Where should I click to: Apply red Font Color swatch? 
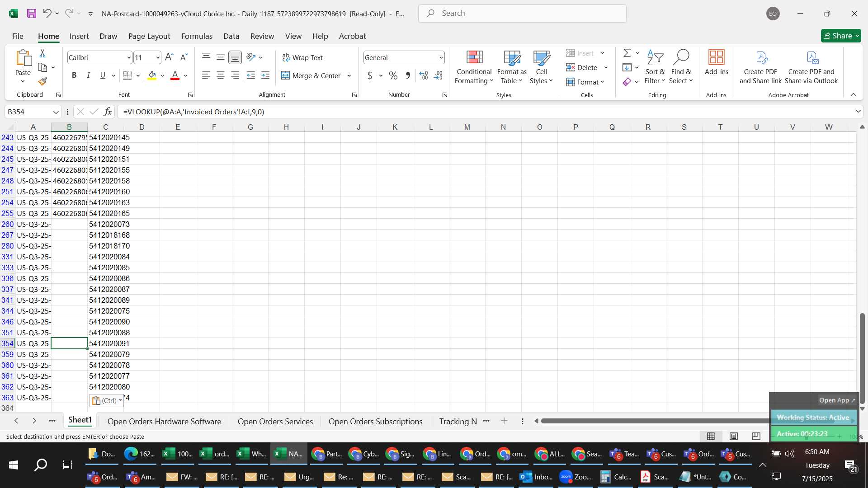click(175, 75)
